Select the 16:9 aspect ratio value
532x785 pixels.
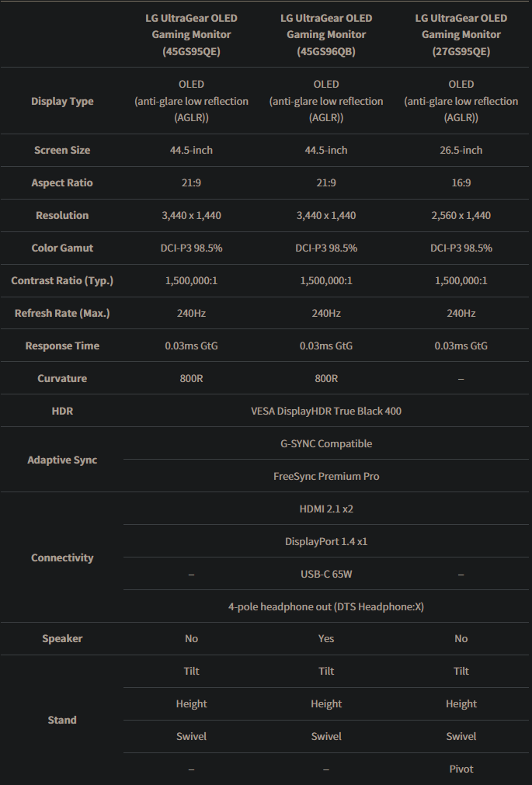(x=461, y=182)
